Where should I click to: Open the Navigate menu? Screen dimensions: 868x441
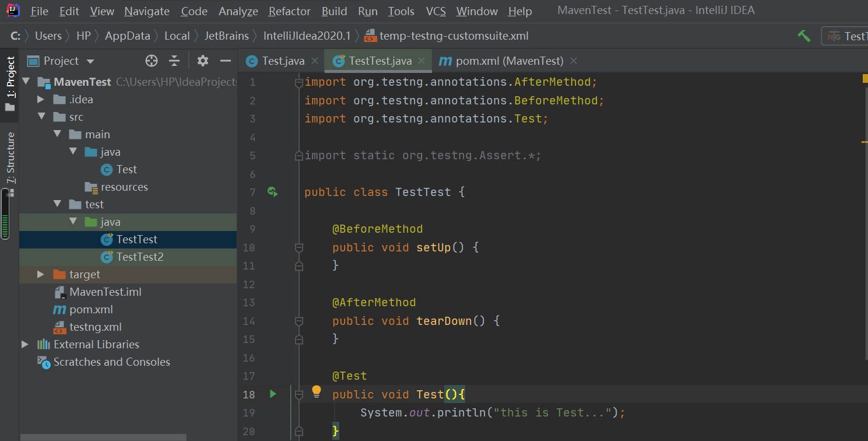point(147,11)
